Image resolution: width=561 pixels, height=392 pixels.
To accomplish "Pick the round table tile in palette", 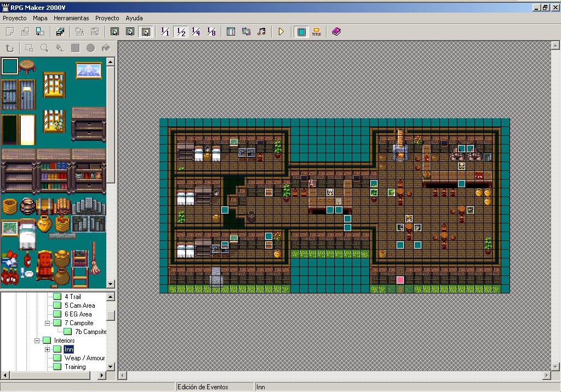I will [27, 66].
